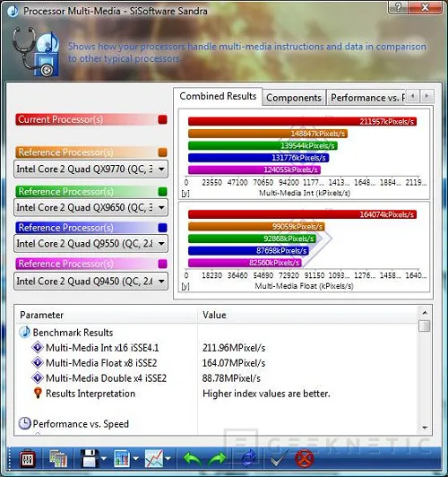Click the Multi-Media Float (kPixels/s) axis label
Screen dimensions: 448x477
(x=304, y=286)
